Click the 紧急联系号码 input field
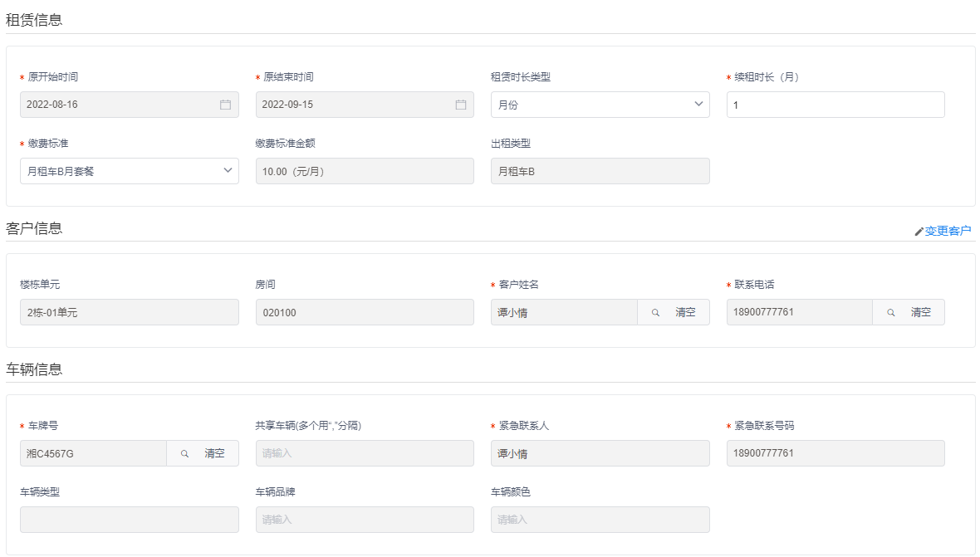Image resolution: width=980 pixels, height=557 pixels. [x=835, y=453]
